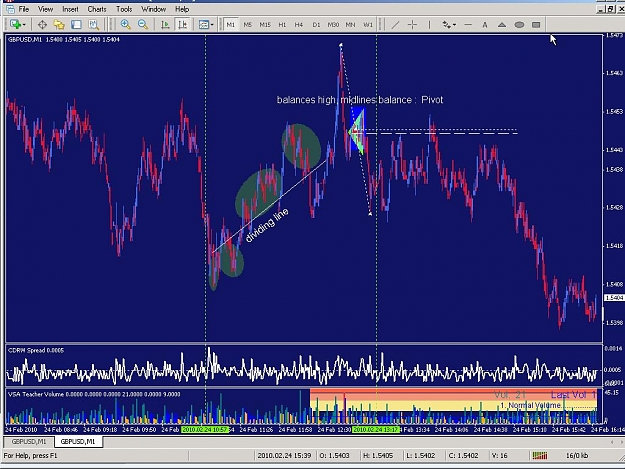625x469 pixels.
Task: Click the GBPUSD,M1 chart header text
Action: tap(64, 39)
